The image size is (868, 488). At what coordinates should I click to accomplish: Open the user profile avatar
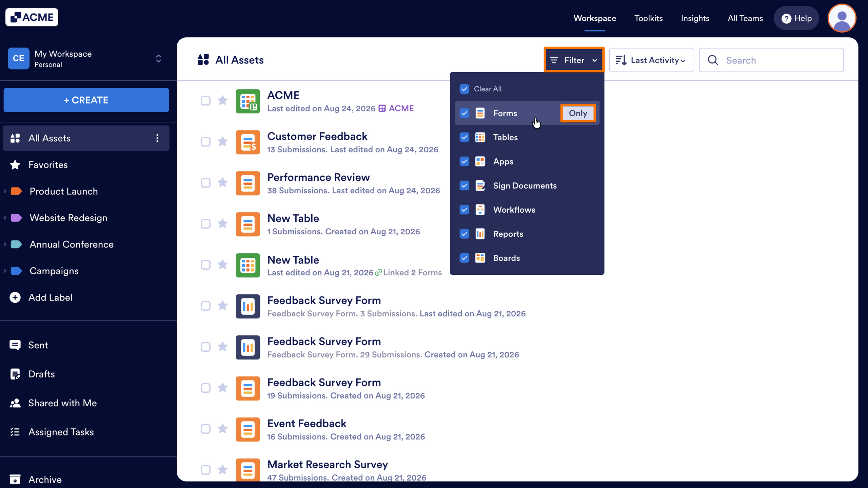[842, 18]
